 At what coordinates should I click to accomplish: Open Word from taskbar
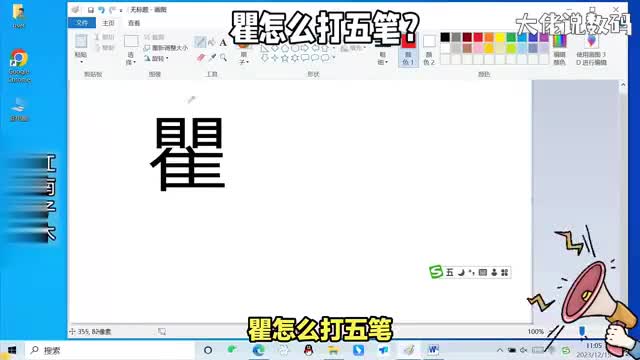pyautogui.click(x=433, y=350)
